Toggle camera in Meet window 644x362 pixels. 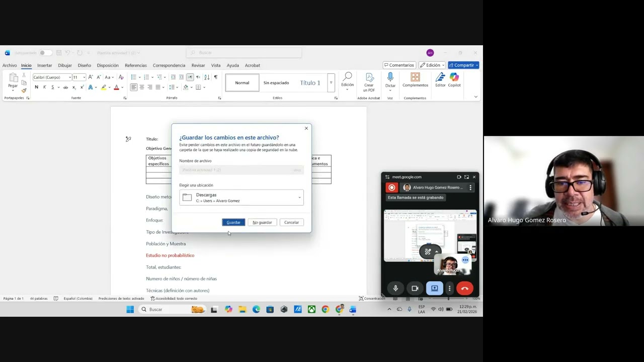click(415, 289)
